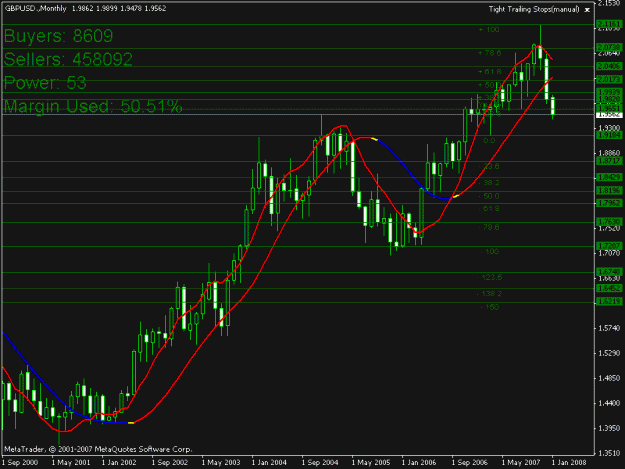The width and height of the screenshot is (625, 469).
Task: Click the 'Buyers: 8609' readout
Action: pyautogui.click(x=59, y=36)
